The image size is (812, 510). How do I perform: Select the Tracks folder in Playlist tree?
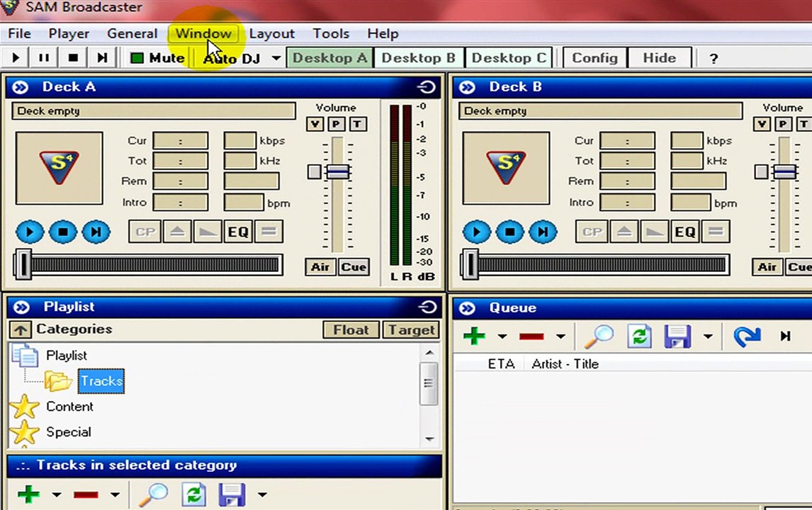[101, 381]
